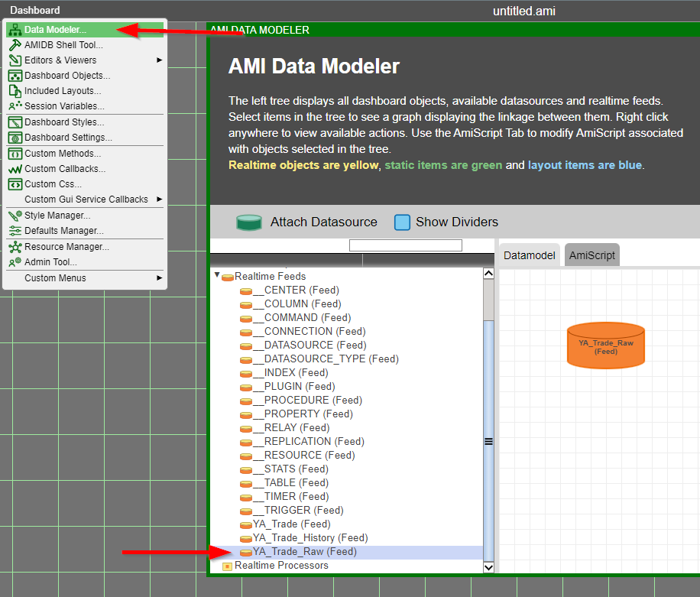Open Dashboard Settings... menu entry
Viewport: 700px width, 597px height.
[x=85, y=138]
